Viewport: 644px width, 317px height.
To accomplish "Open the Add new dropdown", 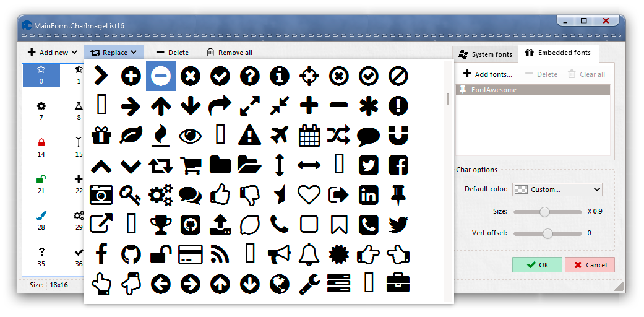I will [x=53, y=52].
